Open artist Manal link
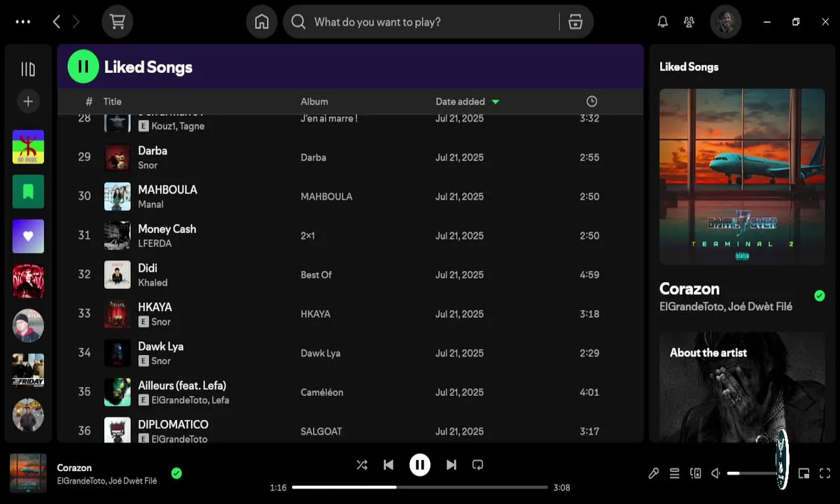 [150, 204]
